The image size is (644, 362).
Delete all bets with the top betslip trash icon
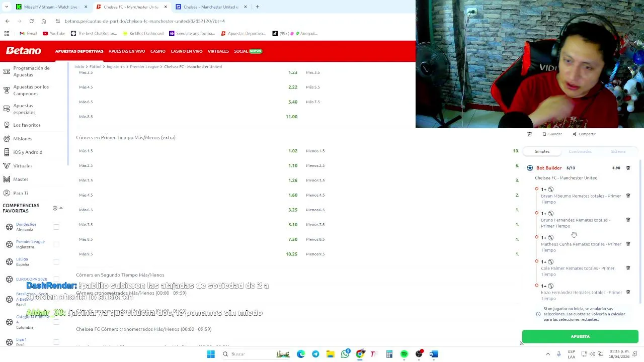point(529,134)
